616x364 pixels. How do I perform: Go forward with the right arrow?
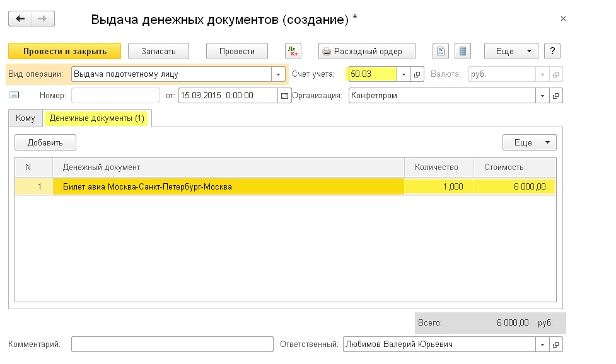[43, 18]
